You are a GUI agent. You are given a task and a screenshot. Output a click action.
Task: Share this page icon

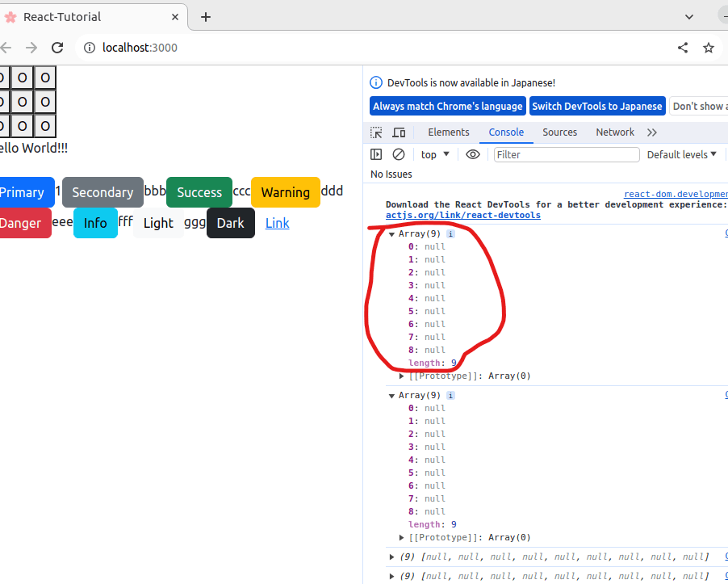point(683,48)
